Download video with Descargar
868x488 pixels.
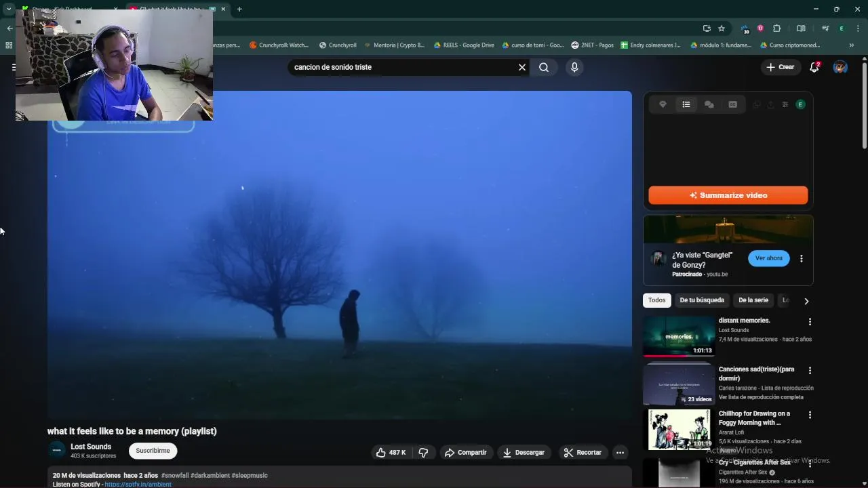(524, 452)
